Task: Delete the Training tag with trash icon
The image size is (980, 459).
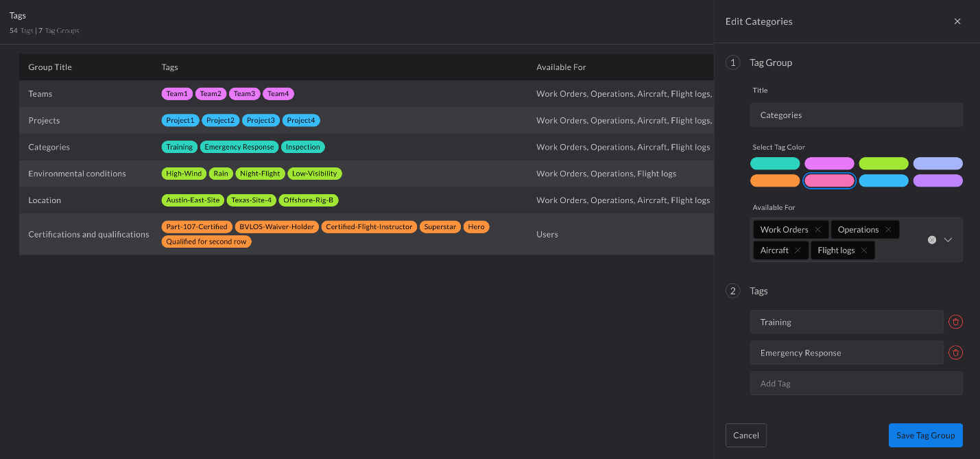Action: click(x=955, y=322)
